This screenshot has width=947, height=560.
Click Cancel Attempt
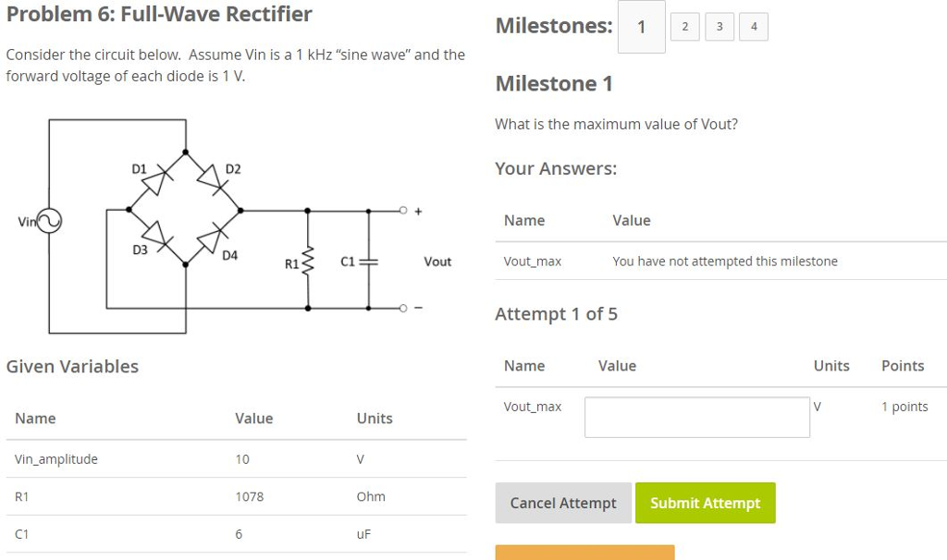pos(563,503)
